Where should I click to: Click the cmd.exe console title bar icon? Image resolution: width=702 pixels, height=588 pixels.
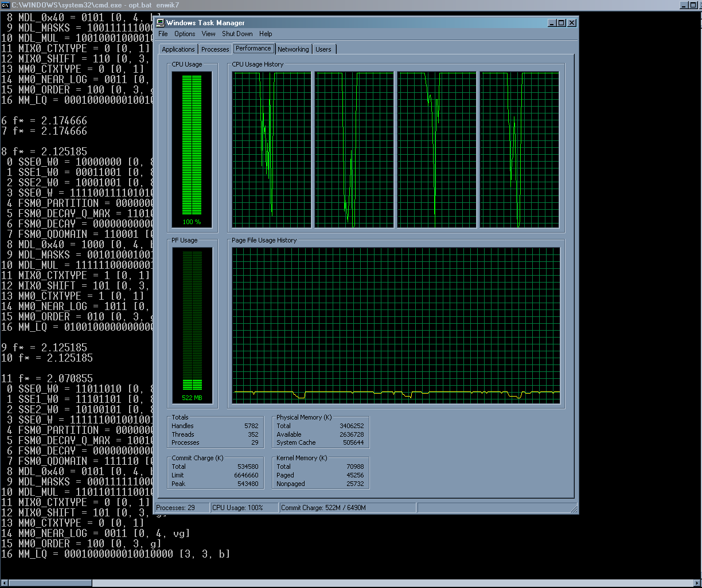point(5,5)
